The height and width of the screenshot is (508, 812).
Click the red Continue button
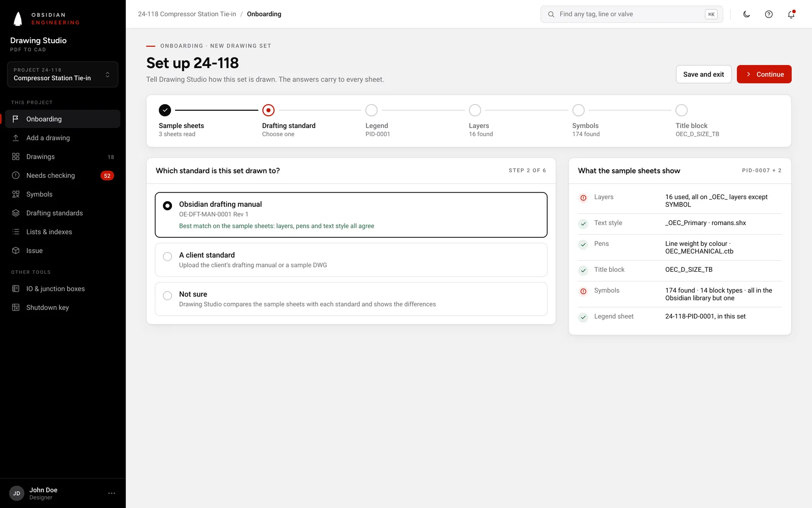(x=764, y=74)
